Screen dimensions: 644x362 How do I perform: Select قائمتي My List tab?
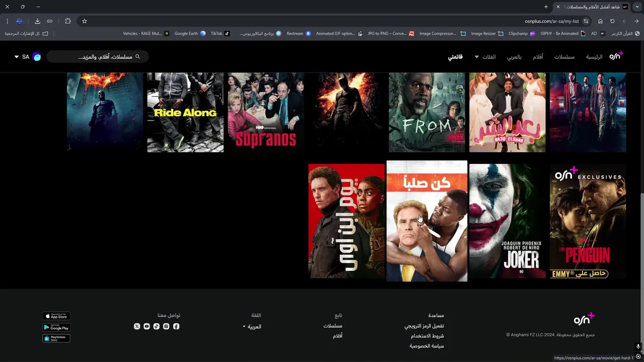[455, 57]
